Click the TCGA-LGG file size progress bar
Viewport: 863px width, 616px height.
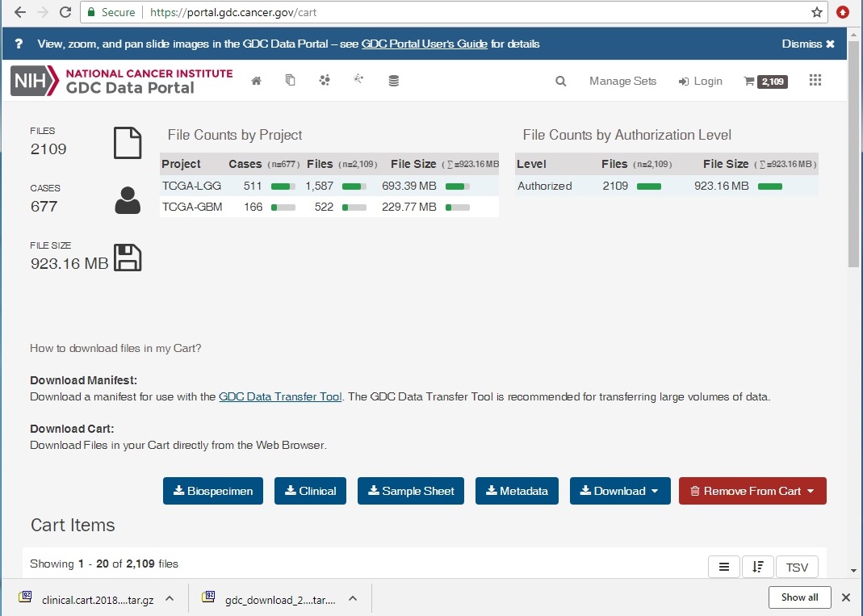tap(458, 186)
